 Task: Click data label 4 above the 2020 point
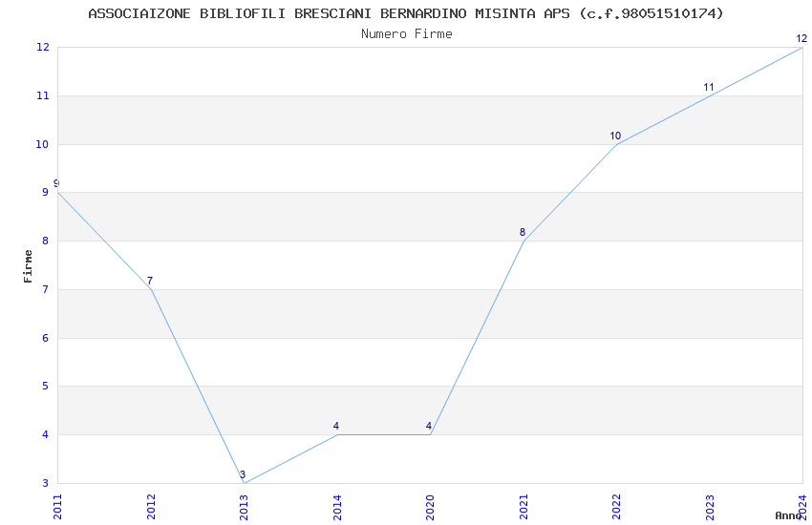pyautogui.click(x=429, y=427)
